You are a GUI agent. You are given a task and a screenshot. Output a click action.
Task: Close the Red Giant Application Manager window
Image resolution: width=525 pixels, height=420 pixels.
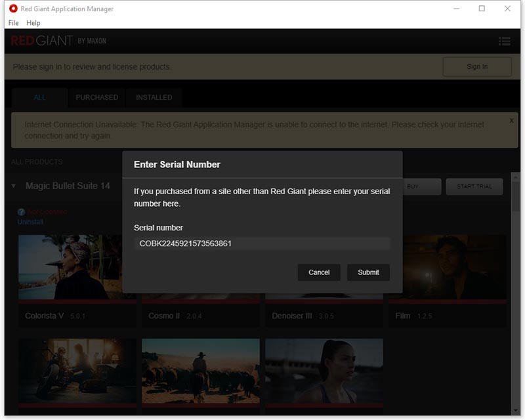tap(507, 9)
